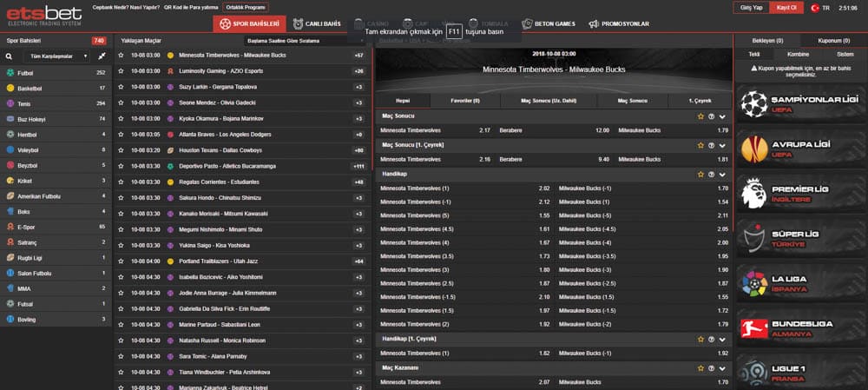Select the Voleybol icon

tap(10, 150)
